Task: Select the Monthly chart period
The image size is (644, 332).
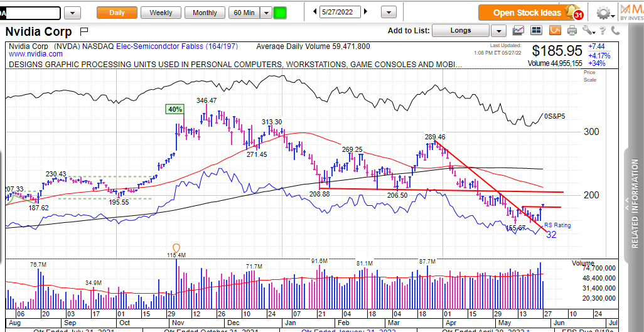Action: tap(205, 13)
